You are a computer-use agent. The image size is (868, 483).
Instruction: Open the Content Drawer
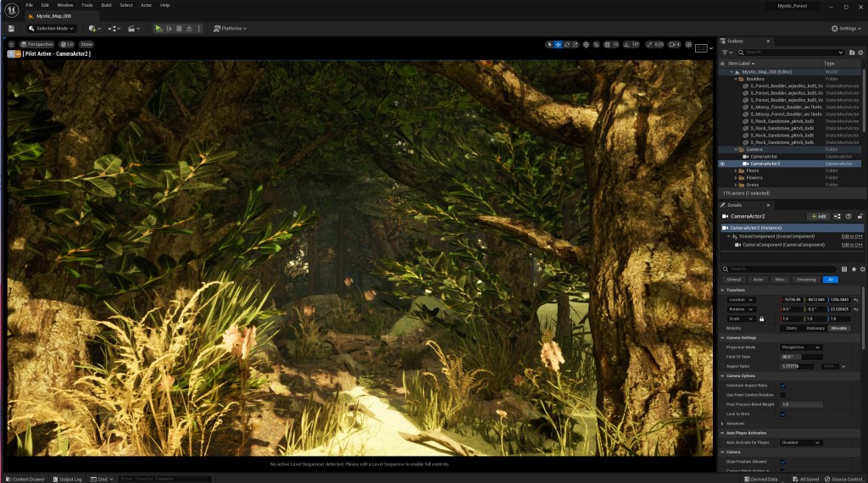pos(25,479)
